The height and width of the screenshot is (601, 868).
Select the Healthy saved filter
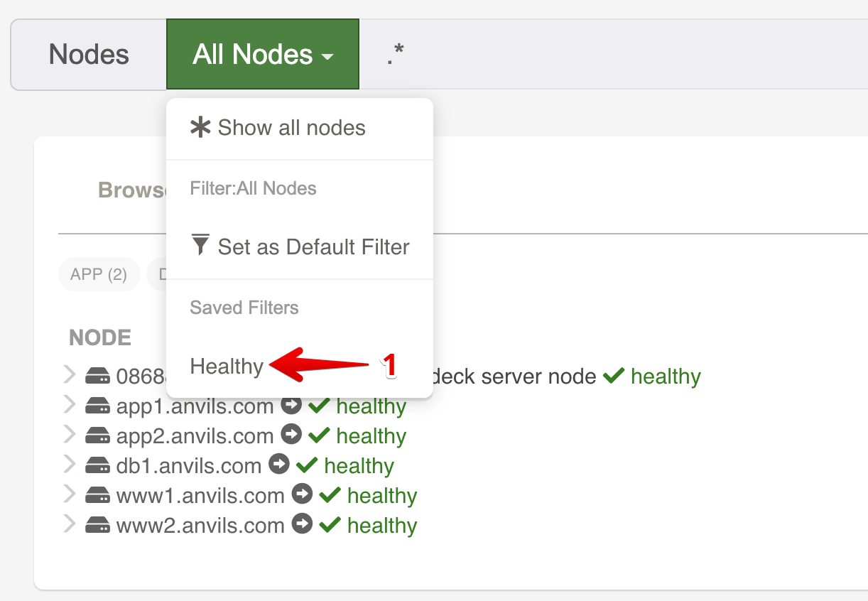(227, 367)
